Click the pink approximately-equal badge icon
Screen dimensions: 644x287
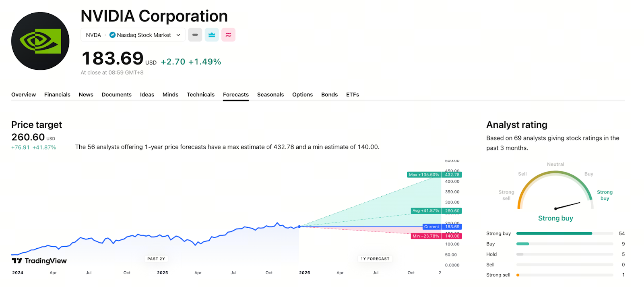(228, 35)
